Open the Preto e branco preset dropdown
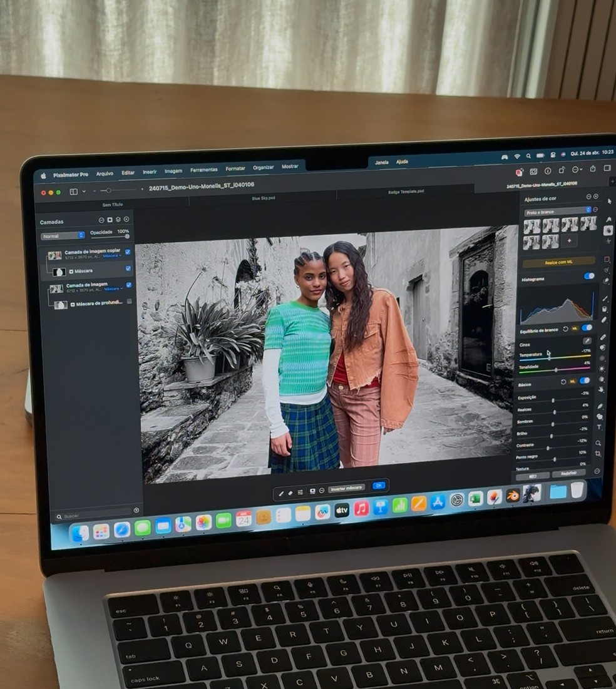The width and height of the screenshot is (616, 689). coord(557,212)
